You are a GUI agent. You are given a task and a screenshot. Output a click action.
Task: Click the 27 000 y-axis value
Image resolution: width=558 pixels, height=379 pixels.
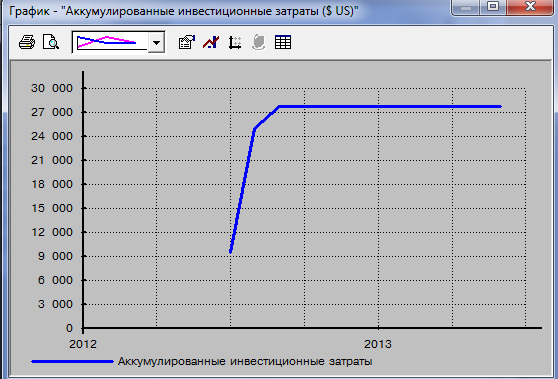tap(52, 112)
